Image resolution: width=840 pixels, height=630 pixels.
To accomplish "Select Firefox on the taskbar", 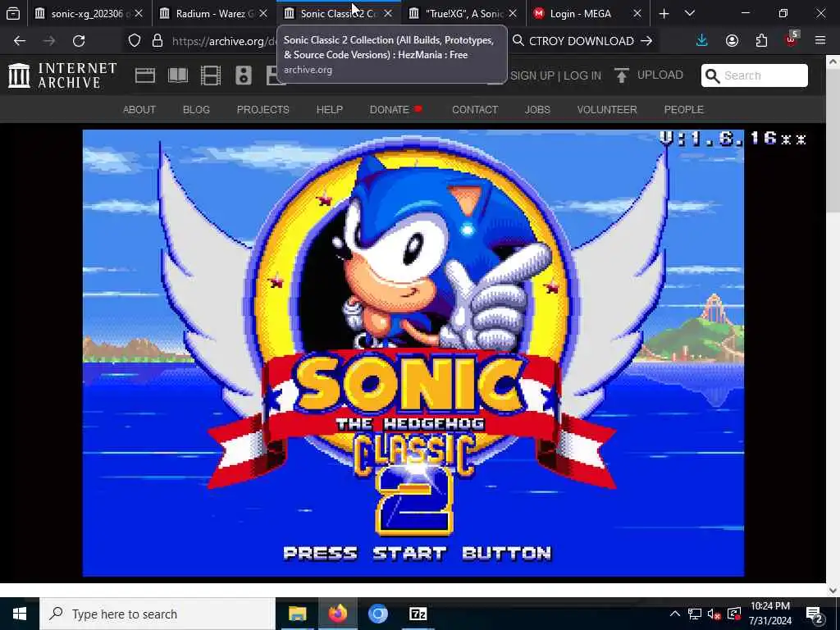I will [337, 614].
